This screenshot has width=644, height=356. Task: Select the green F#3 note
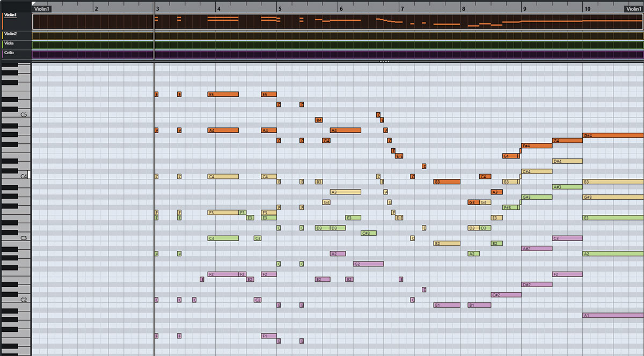click(x=510, y=207)
